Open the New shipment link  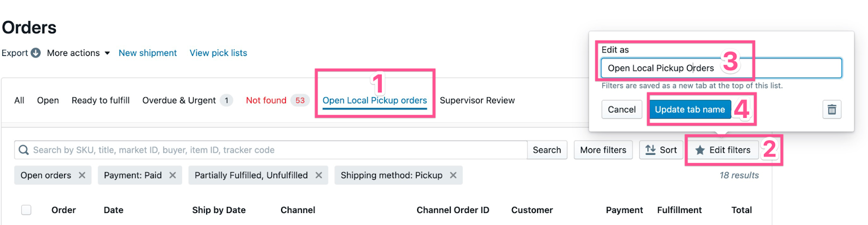click(148, 53)
